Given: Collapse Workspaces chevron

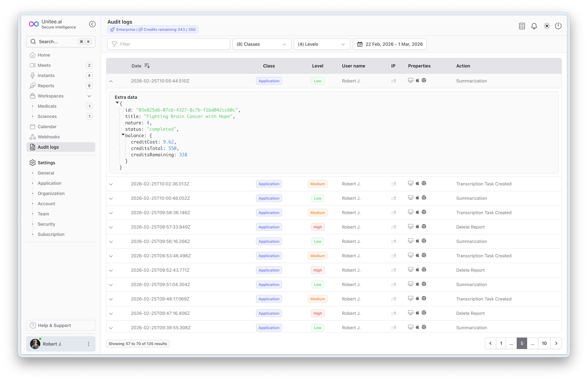Looking at the screenshot, I should click(x=89, y=96).
